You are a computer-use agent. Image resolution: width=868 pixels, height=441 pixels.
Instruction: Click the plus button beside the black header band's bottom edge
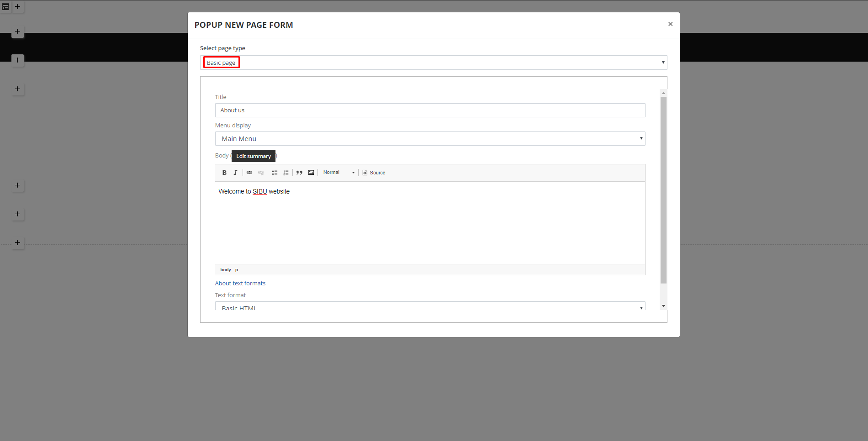[17, 60]
